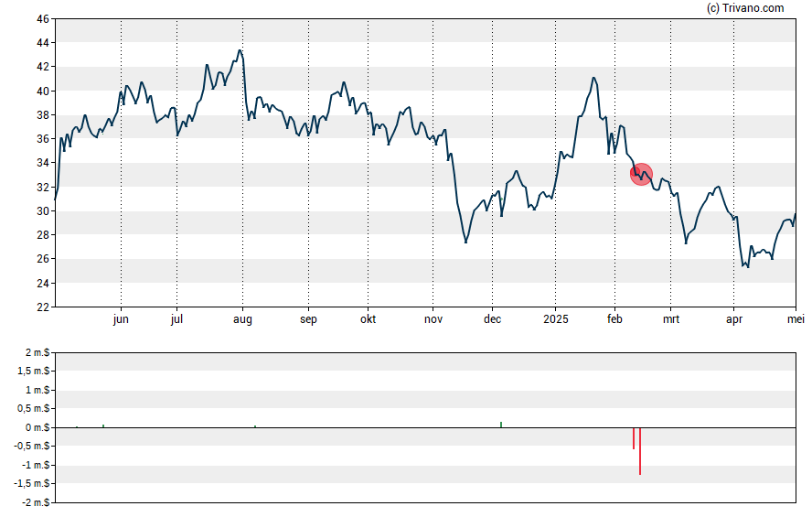Click the green bar near december
This screenshot has width=812, height=517.
[501, 425]
